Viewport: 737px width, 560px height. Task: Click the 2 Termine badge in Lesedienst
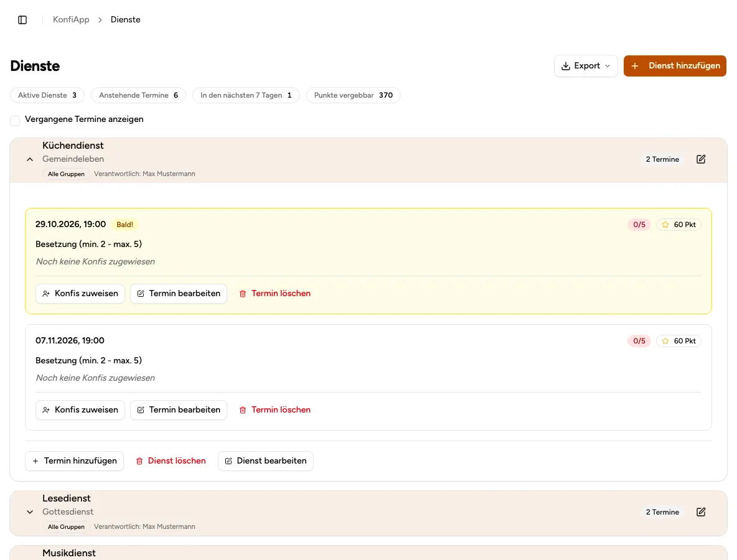point(662,512)
